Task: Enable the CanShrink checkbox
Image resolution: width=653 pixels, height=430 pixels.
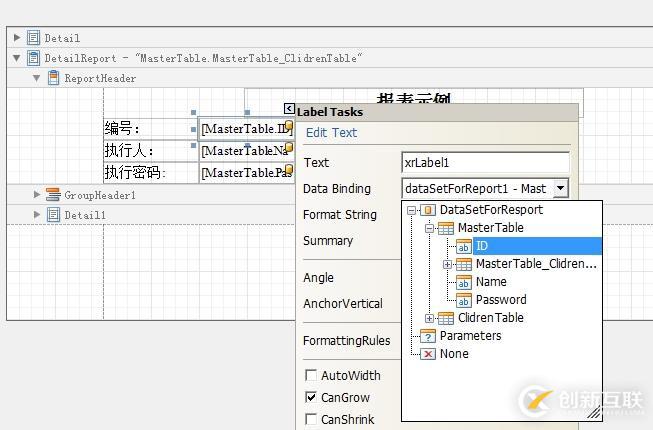Action: point(311,420)
